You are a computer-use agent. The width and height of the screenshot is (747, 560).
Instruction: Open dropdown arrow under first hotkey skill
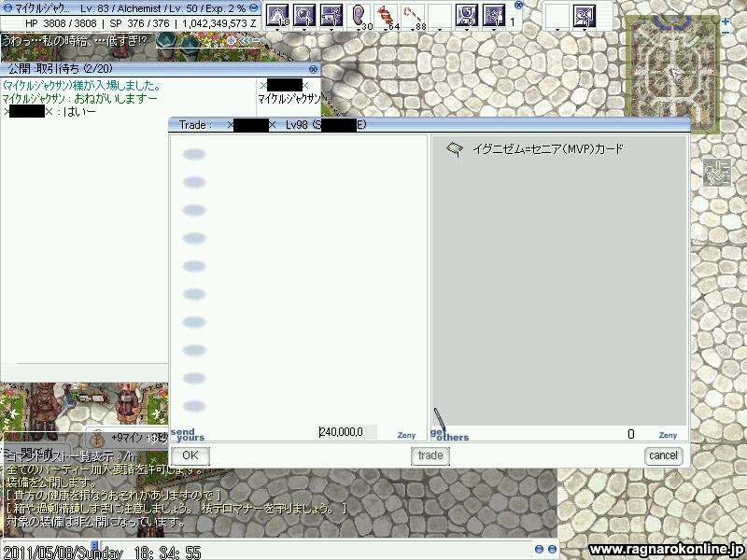tap(277, 30)
